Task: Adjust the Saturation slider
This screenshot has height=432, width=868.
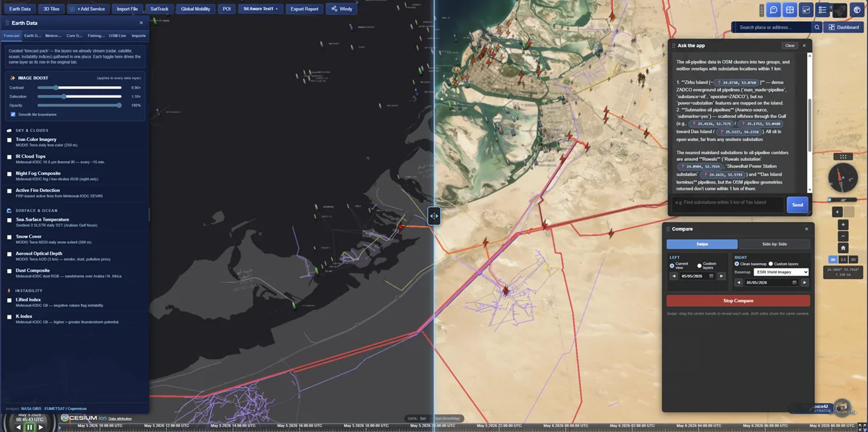Action: click(80, 96)
